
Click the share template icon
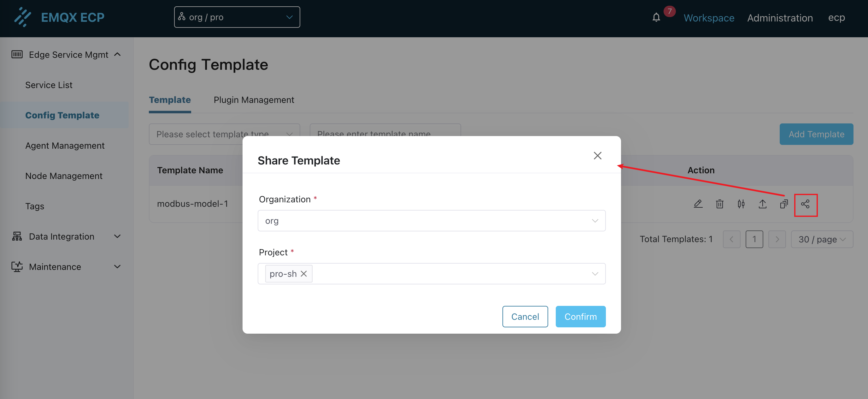[x=806, y=203]
